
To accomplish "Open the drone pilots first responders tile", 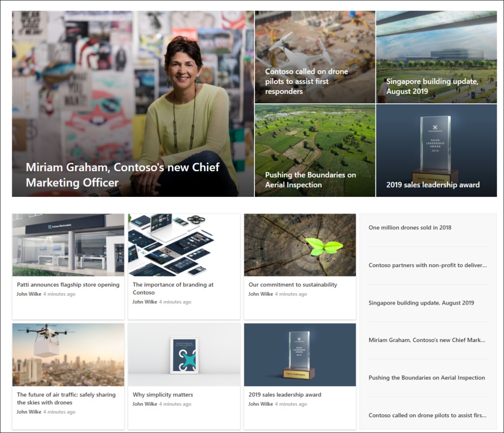I will click(x=315, y=57).
